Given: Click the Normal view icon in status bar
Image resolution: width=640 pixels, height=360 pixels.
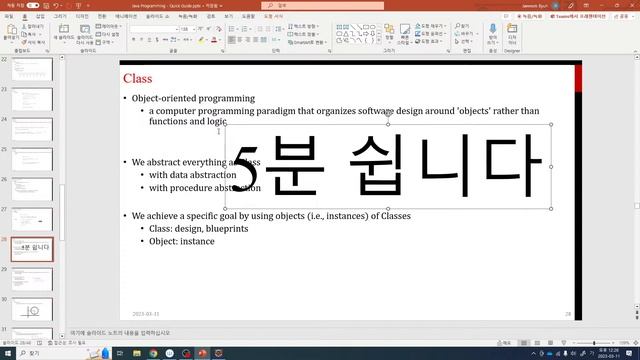Looking at the screenshot, I should coord(524,343).
